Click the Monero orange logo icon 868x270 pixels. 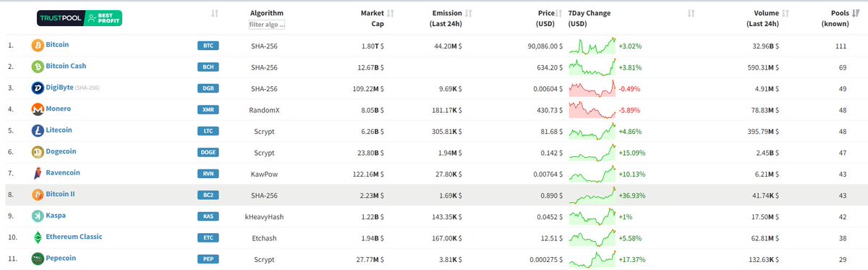coord(38,109)
